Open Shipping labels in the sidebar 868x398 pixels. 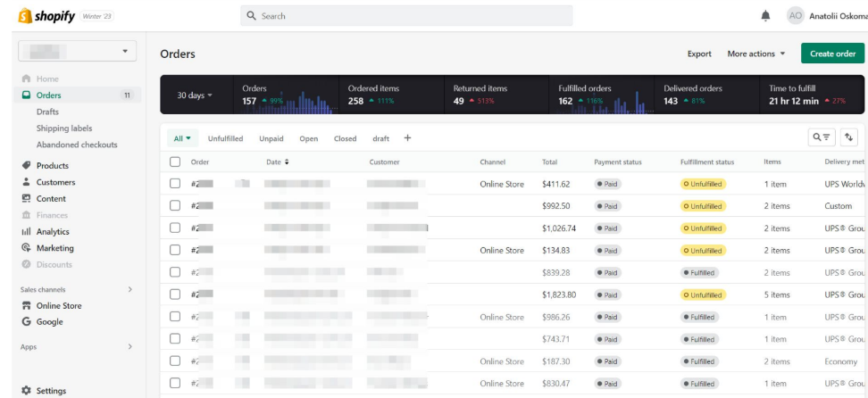[64, 129]
